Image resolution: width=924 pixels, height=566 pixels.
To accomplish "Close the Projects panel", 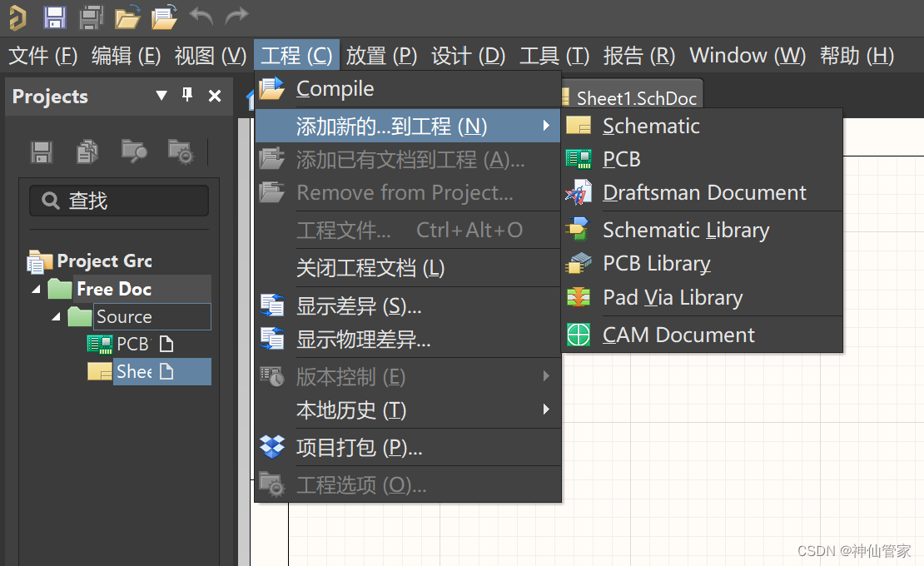I will (215, 96).
